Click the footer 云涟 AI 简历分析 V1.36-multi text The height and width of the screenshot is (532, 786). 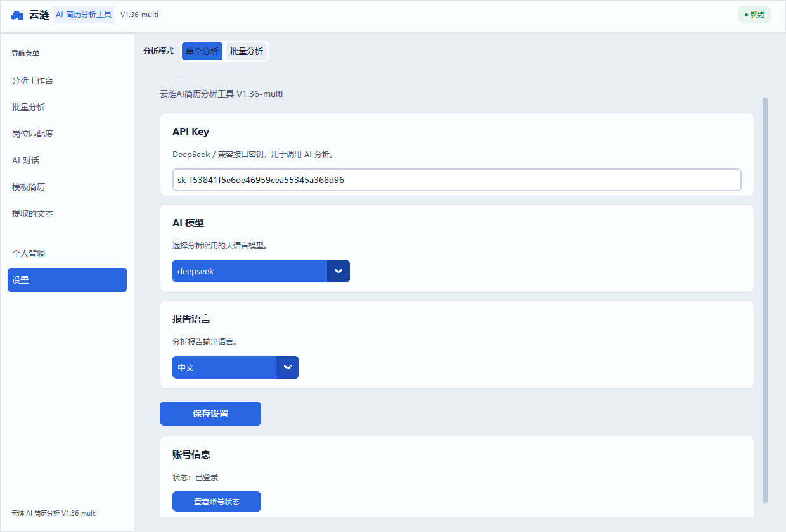[55, 513]
